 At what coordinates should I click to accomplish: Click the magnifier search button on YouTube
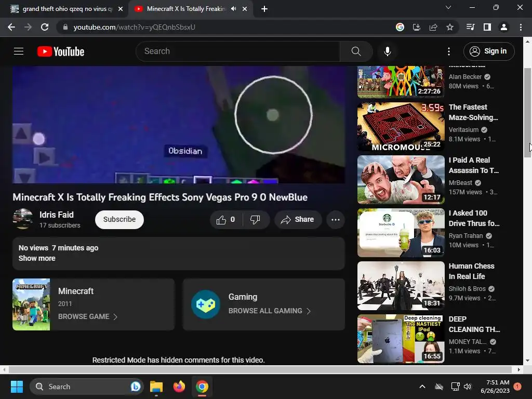(x=356, y=51)
